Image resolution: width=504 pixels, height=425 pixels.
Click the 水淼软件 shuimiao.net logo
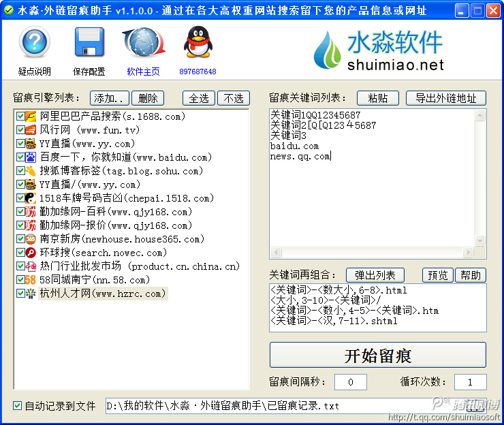[x=379, y=50]
